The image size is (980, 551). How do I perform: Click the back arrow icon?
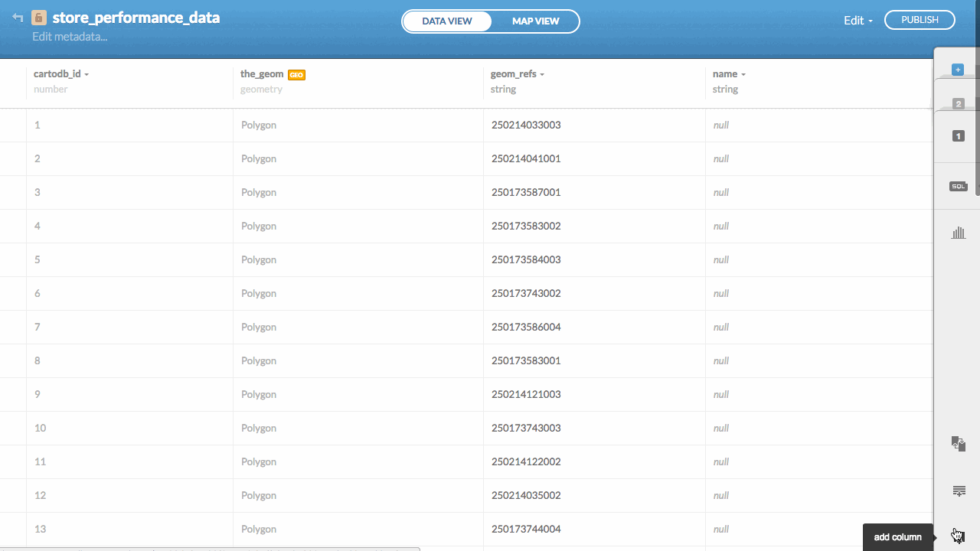click(18, 18)
